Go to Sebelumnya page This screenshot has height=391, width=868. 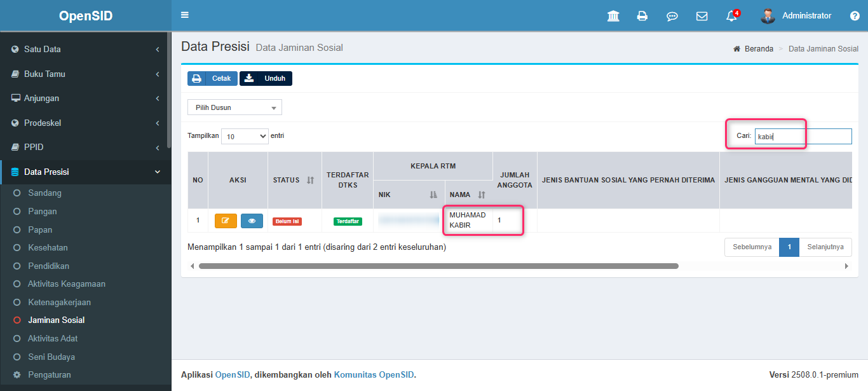point(752,247)
